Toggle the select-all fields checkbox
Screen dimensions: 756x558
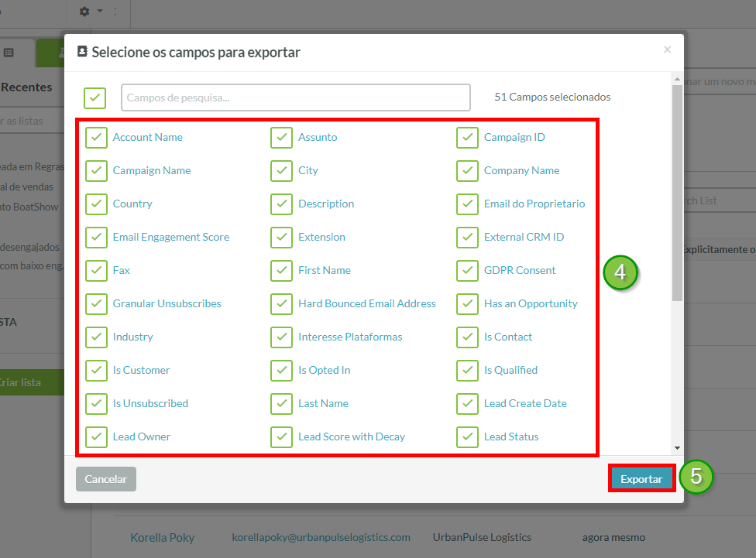click(95, 98)
